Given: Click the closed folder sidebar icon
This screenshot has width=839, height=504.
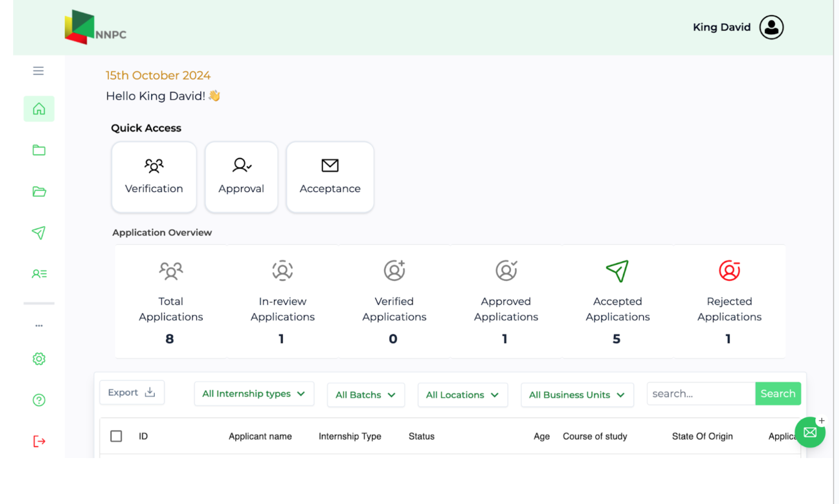Looking at the screenshot, I should pyautogui.click(x=39, y=150).
